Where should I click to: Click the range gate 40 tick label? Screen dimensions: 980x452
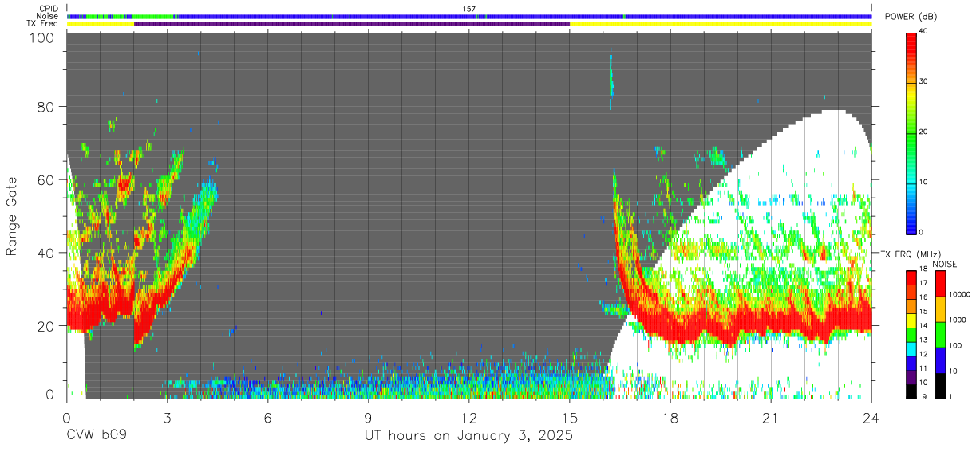coord(45,253)
